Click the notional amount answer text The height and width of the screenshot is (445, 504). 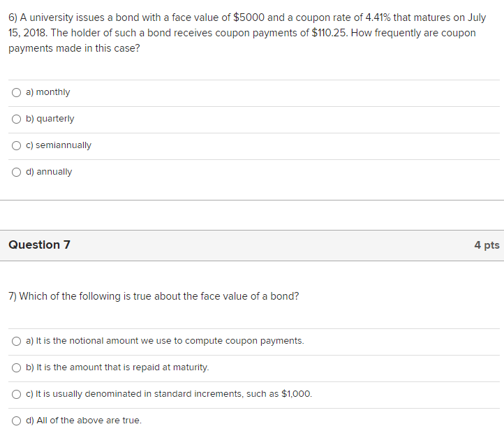[x=165, y=341]
